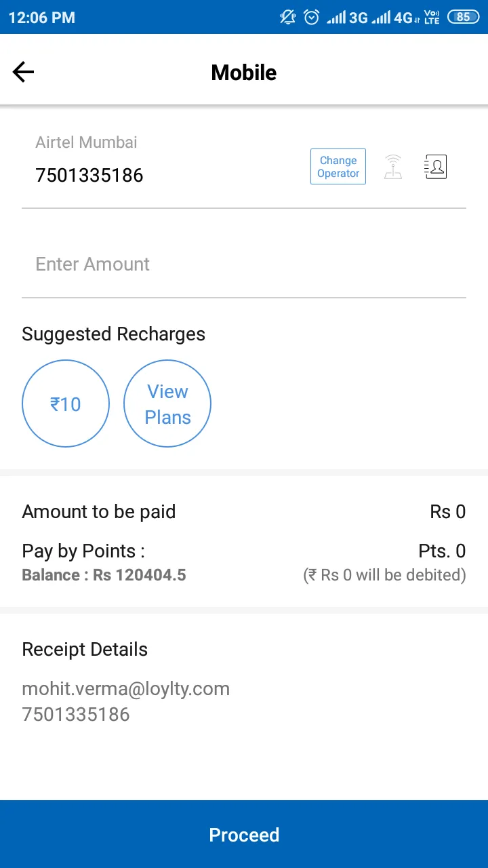
Task: Tap the Balance Rs 120404.5 text
Action: click(x=104, y=575)
